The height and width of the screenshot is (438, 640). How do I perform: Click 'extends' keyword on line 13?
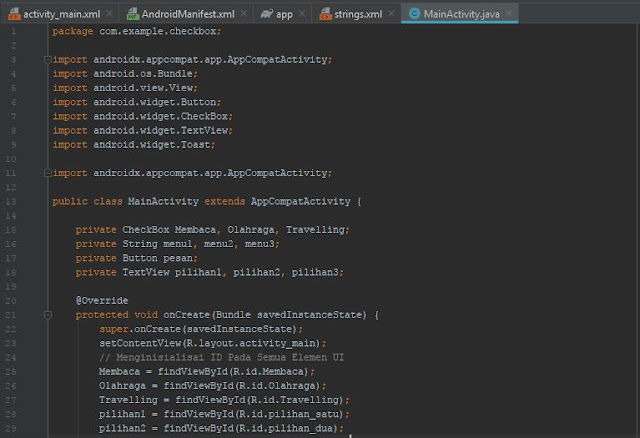click(224, 202)
